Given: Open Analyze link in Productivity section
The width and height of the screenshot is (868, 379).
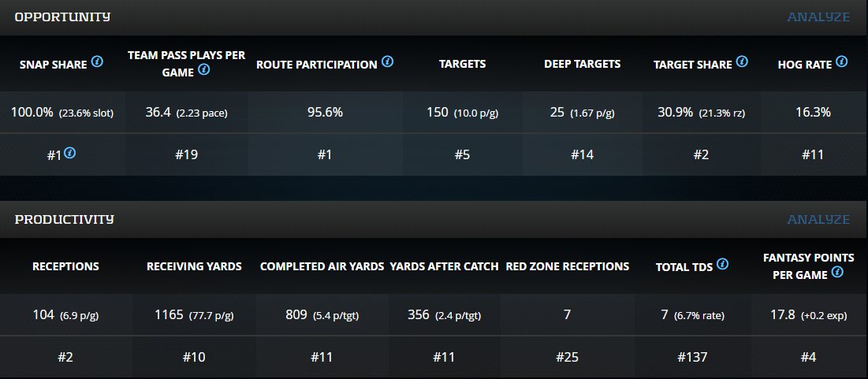Looking at the screenshot, I should coord(818,219).
